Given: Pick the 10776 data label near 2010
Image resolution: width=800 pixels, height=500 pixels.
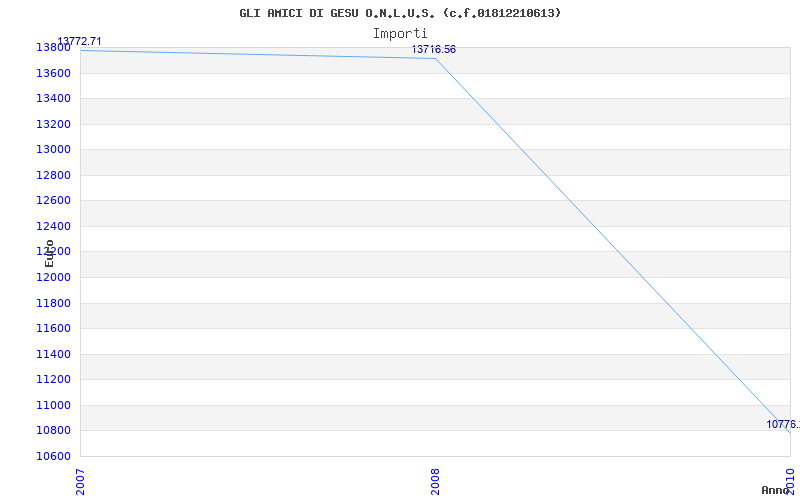Looking at the screenshot, I should pos(783,424).
